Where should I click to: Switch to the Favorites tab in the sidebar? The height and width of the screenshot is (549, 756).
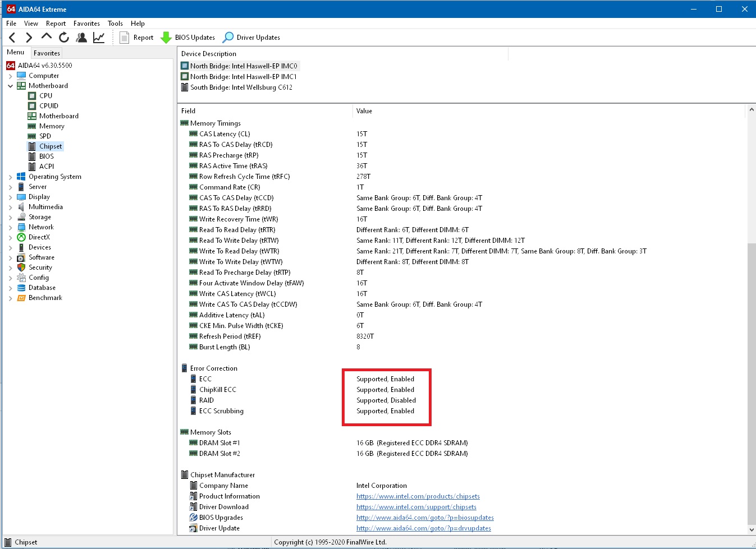47,53
